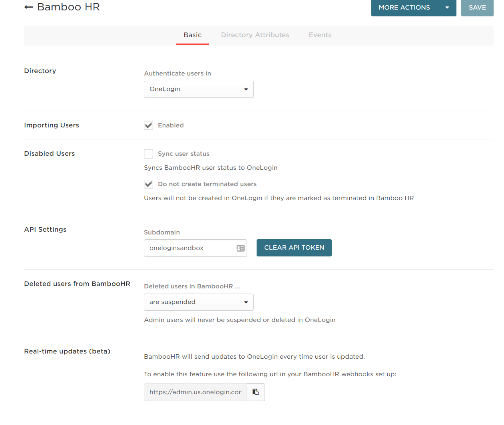
Task: Click the contact card icon in Subdomain field
Action: pyautogui.click(x=241, y=248)
